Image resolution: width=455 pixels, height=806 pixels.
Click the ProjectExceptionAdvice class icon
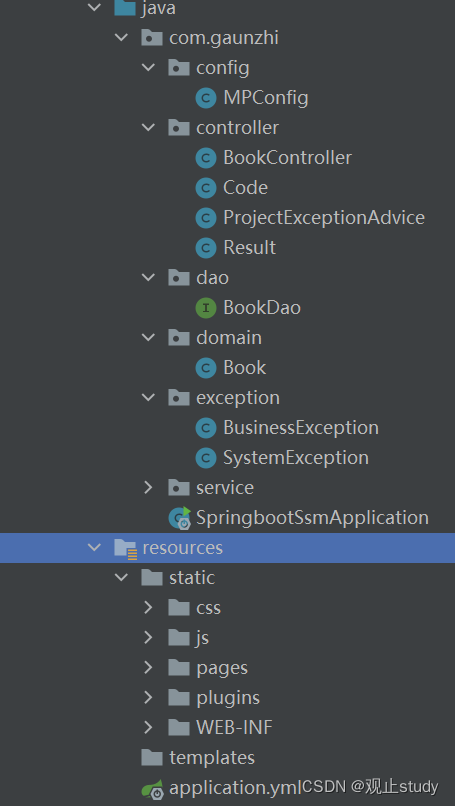point(206,218)
